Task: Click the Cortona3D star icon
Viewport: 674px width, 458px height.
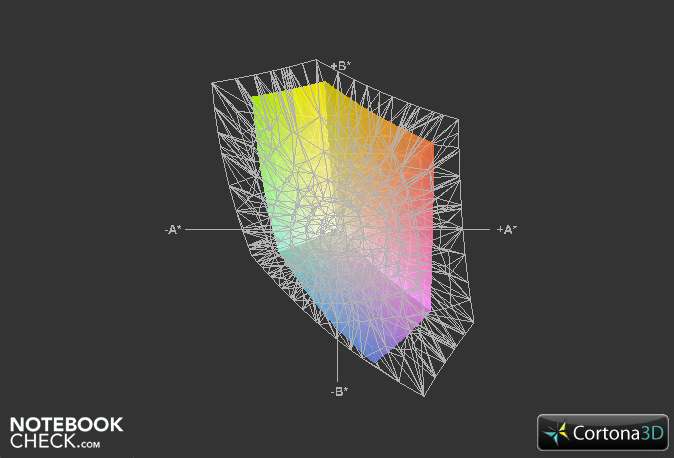Action: tap(556, 433)
